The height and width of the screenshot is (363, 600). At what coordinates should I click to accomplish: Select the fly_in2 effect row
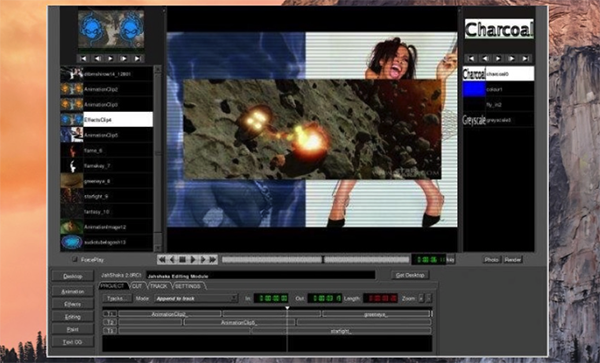coord(499,104)
